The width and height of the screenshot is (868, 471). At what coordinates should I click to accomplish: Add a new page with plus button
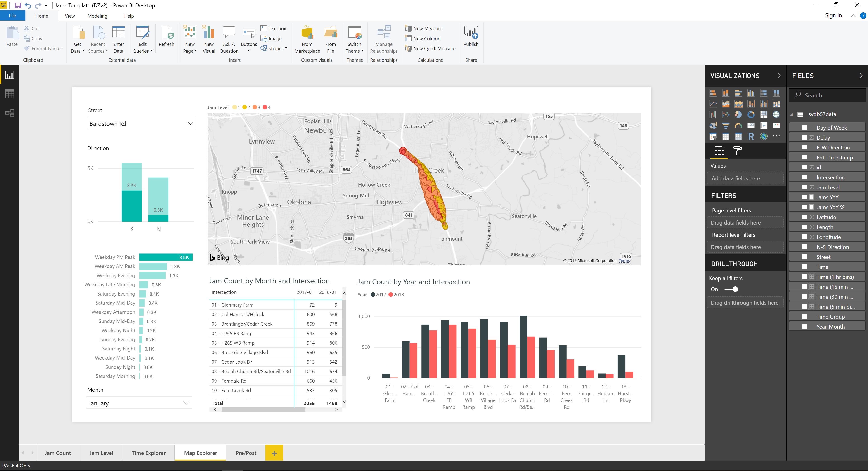pos(274,453)
